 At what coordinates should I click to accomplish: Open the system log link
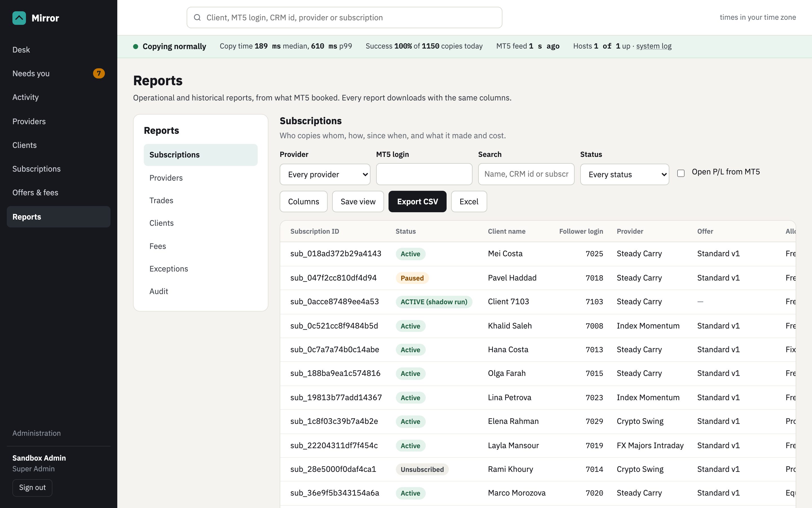(x=654, y=46)
